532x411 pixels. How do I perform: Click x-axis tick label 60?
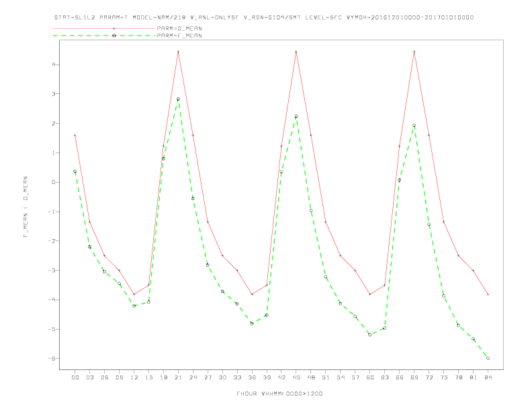(370, 377)
